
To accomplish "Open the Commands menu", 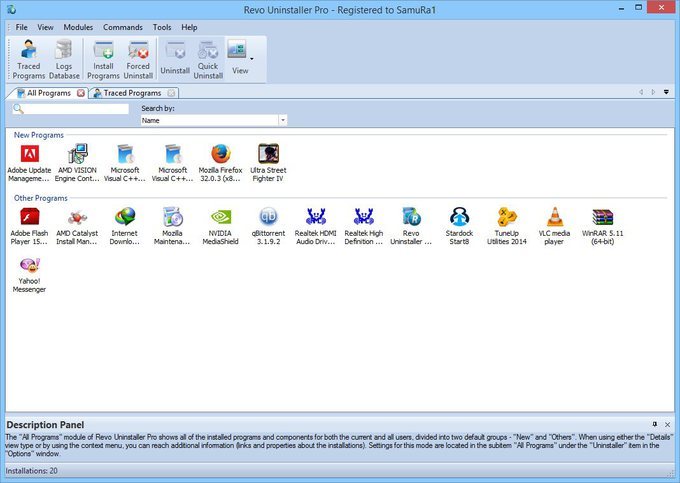I will click(x=123, y=27).
